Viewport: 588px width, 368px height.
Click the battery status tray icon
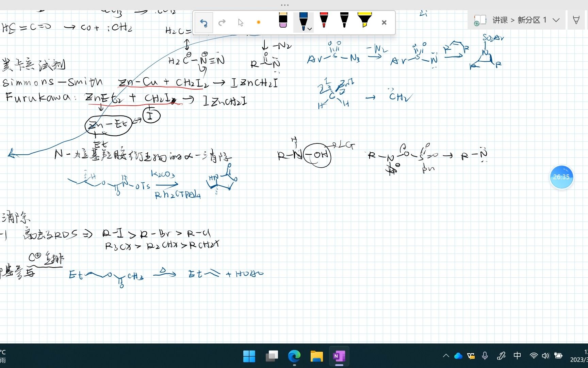pyautogui.click(x=558, y=356)
